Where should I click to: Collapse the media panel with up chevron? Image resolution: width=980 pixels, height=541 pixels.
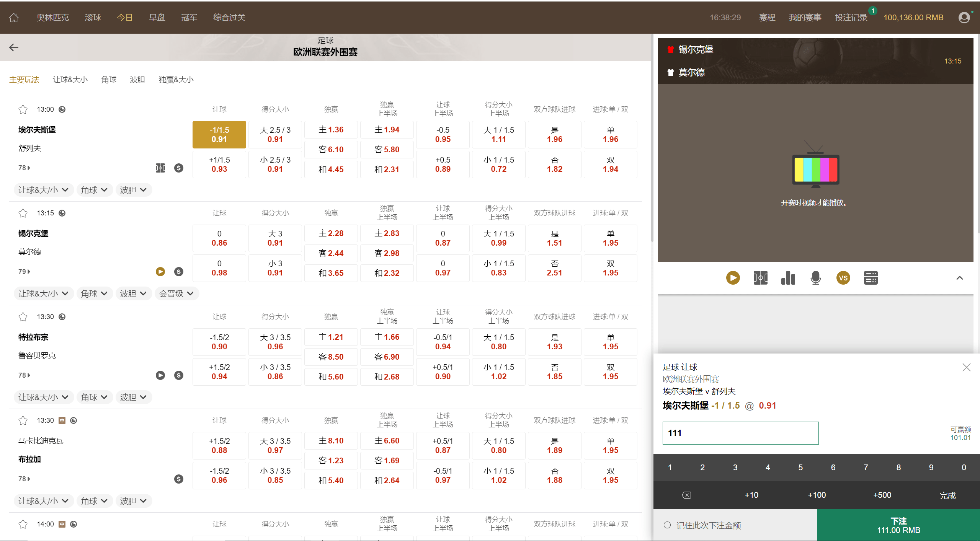click(959, 278)
